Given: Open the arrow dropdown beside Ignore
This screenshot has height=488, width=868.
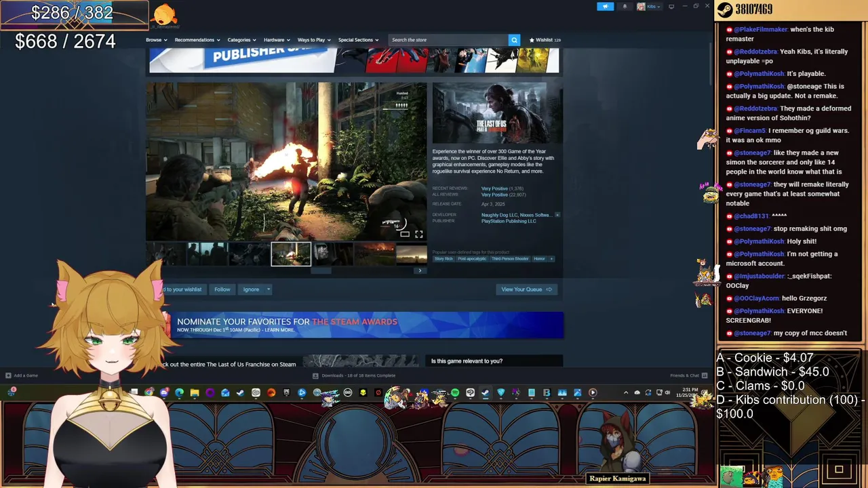Looking at the screenshot, I should pyautogui.click(x=269, y=289).
